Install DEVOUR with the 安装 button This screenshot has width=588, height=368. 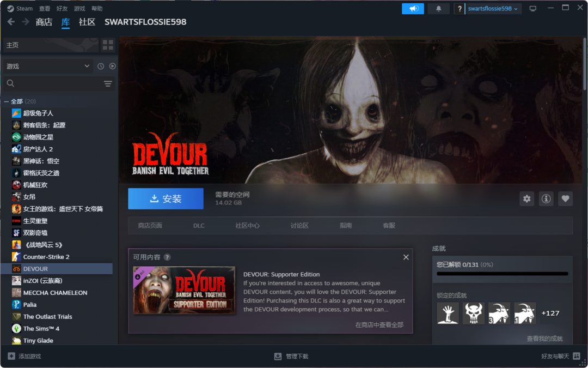[x=166, y=198]
